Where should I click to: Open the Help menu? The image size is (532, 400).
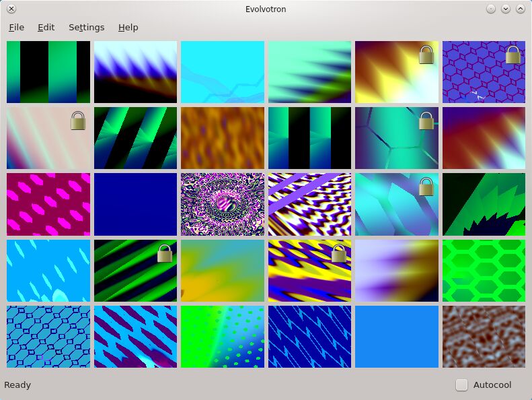(128, 28)
